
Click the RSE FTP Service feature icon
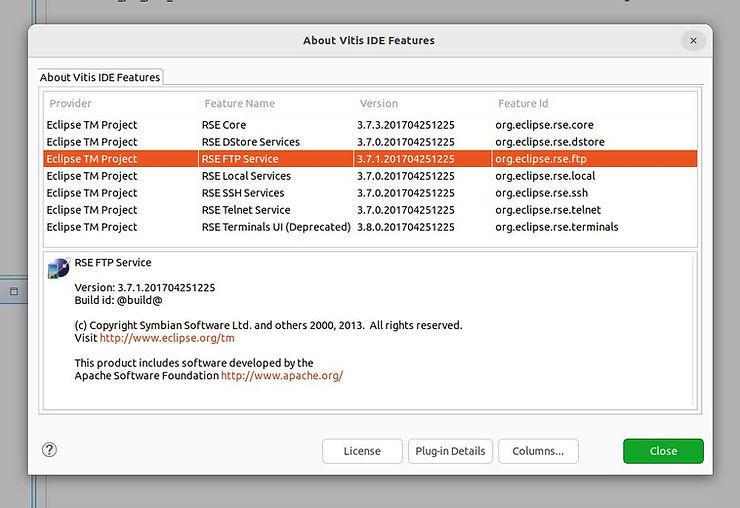(x=59, y=267)
